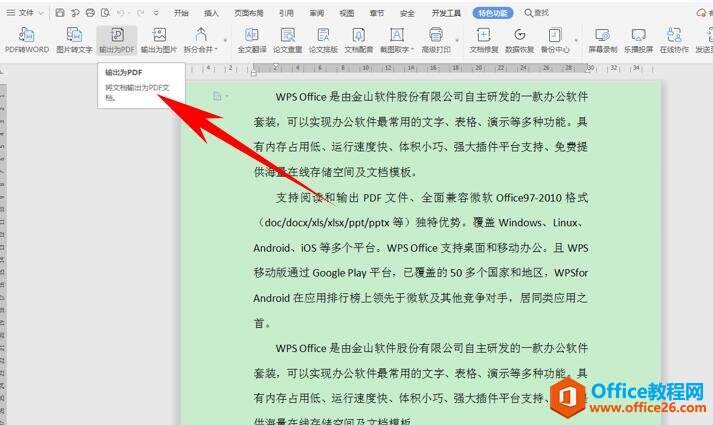Click text "支持阅读和输出 PDF 文件"

342,198
